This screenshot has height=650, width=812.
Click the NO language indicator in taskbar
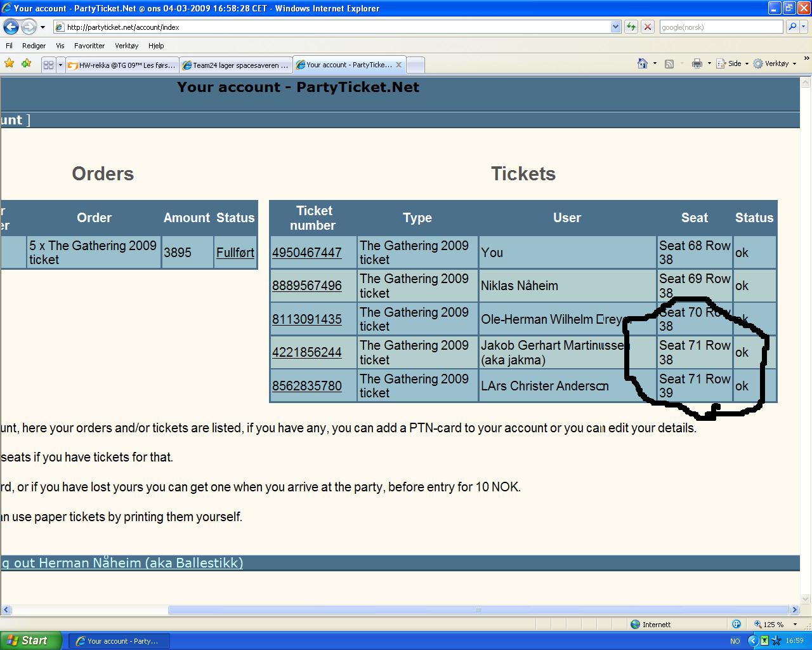point(735,641)
